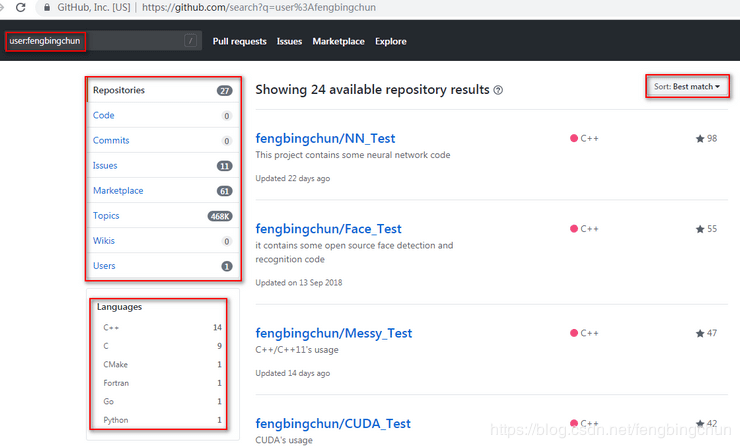Click the 468K count badge beside Topics
Image resolution: width=740 pixels, height=448 pixels.
coord(220,216)
